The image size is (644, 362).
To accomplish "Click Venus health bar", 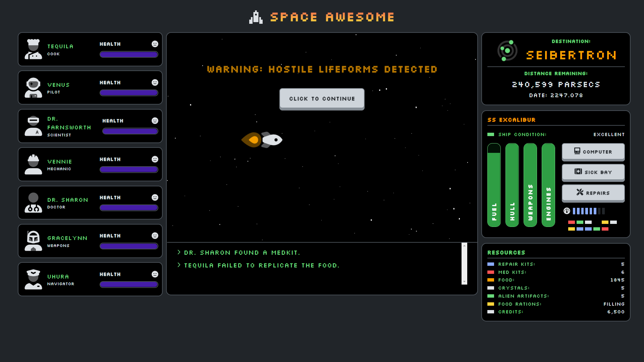I will point(129,93).
